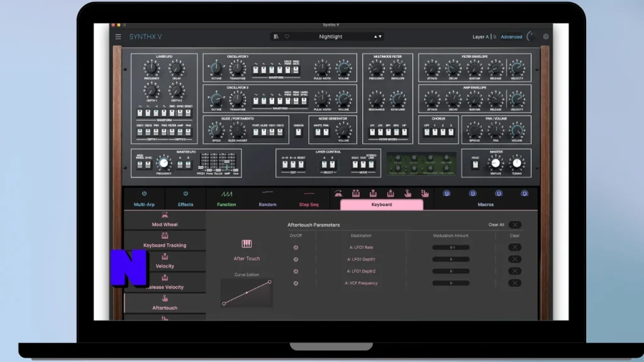The width and height of the screenshot is (644, 362).
Task: Toggle the Effects power icon
Action: 186,194
